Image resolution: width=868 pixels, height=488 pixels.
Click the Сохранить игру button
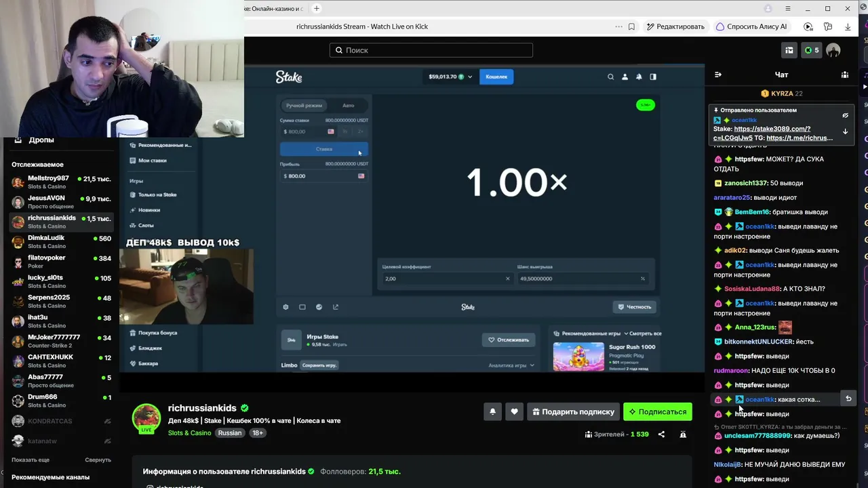[319, 365]
